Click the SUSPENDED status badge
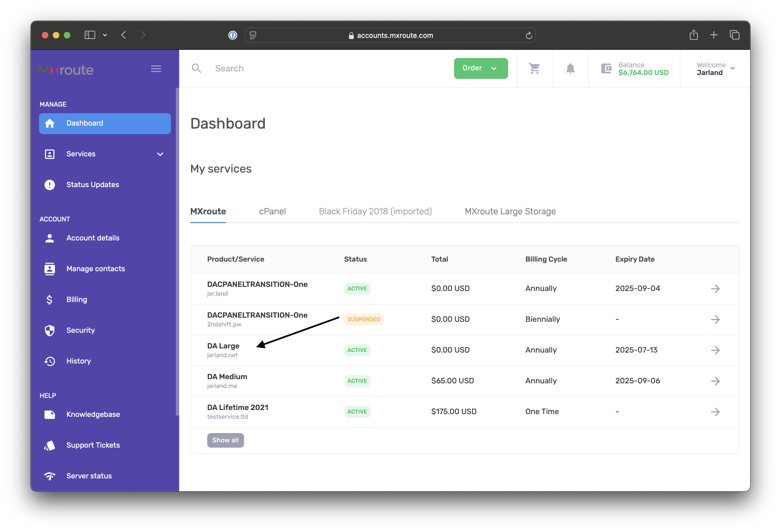The height and width of the screenshot is (532, 781). click(x=364, y=319)
